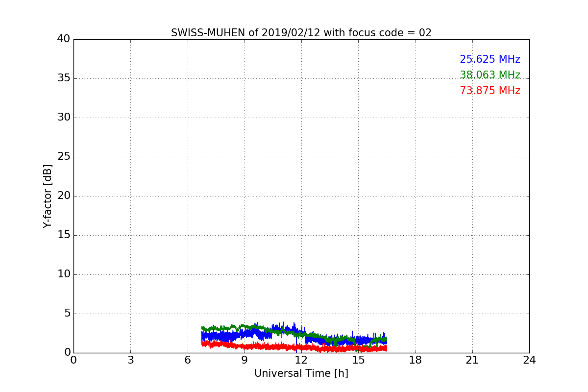Select the green '38.063 MHz' legend label
Image resolution: width=588 pixels, height=392 pixels.
(490, 75)
